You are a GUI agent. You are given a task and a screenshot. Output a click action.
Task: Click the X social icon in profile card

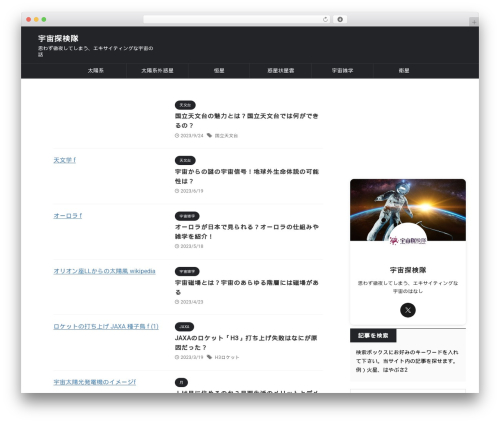coord(408,310)
